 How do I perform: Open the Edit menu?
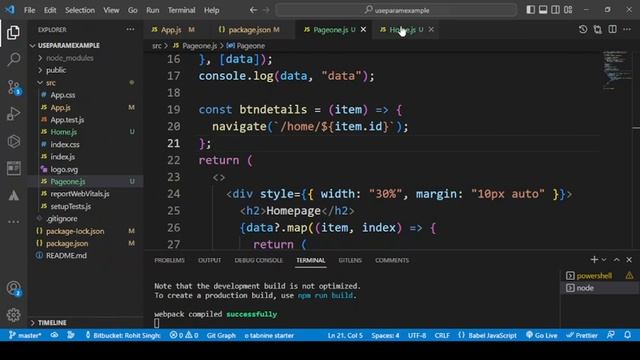[50, 10]
